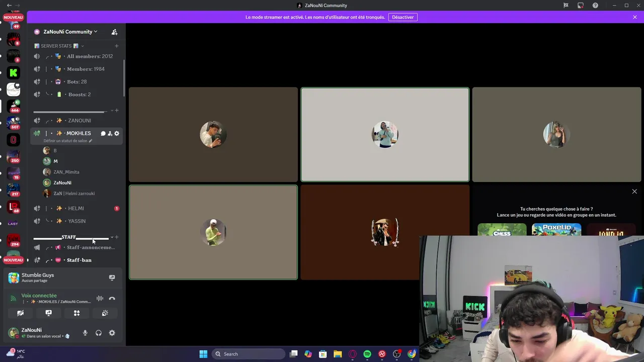The height and width of the screenshot is (362, 644).
Task: Launch the Poxel.io activity card
Action: (556, 230)
